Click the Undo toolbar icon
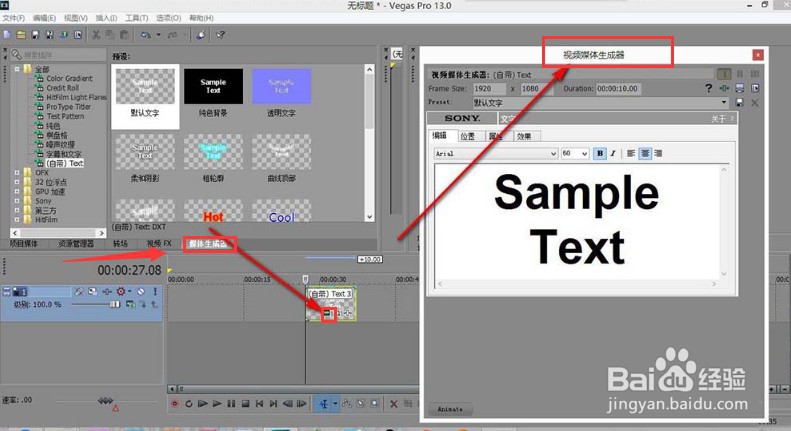The width and height of the screenshot is (791, 431). point(146,35)
